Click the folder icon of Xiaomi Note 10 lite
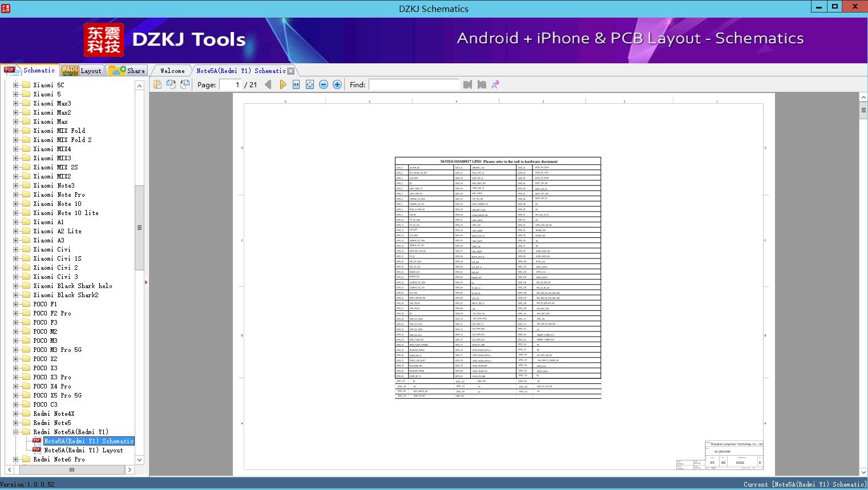Image resolution: width=868 pixels, height=490 pixels. (x=26, y=213)
